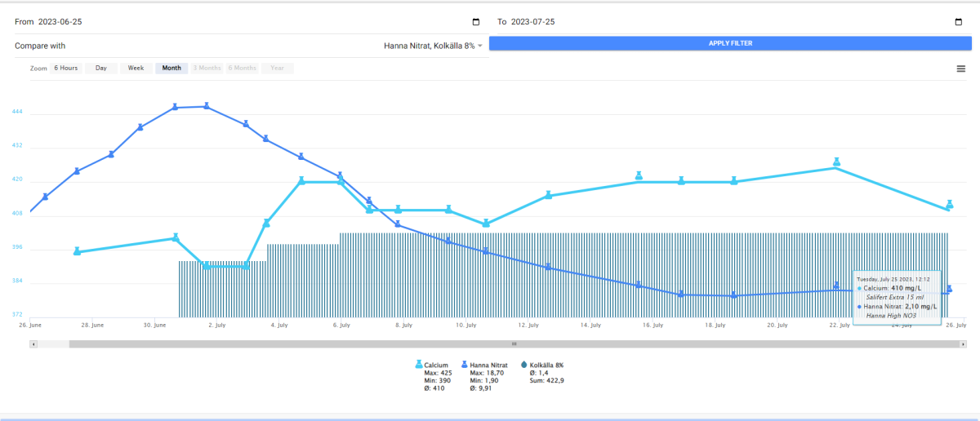
Task: Click Hanna Nitrat 2,10 mg/L tooltip value
Action: [x=920, y=306]
